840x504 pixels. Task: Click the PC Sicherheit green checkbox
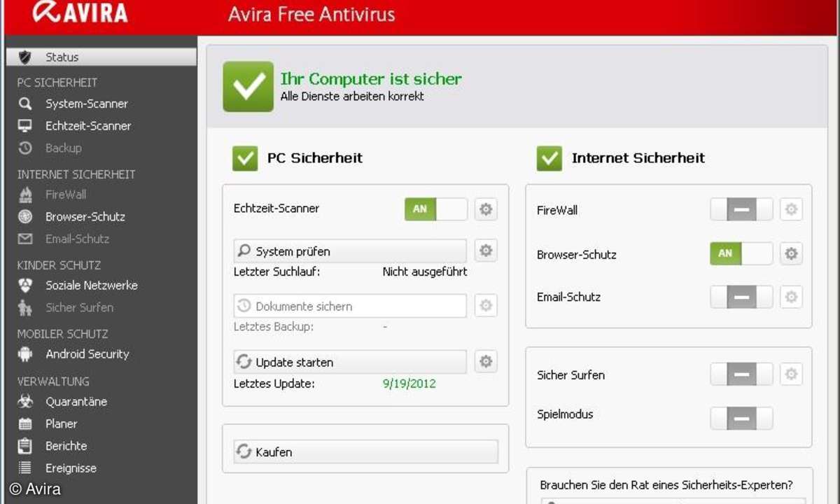coord(245,158)
